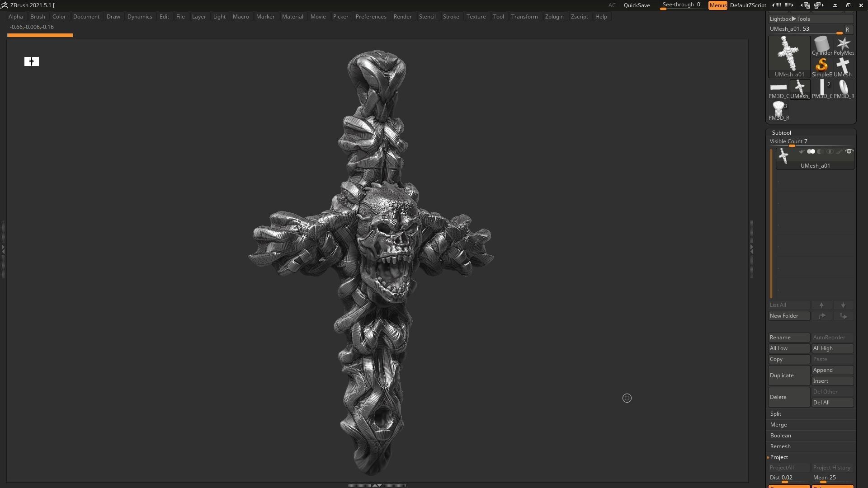Click the Lightbox Tools button

[x=811, y=19]
